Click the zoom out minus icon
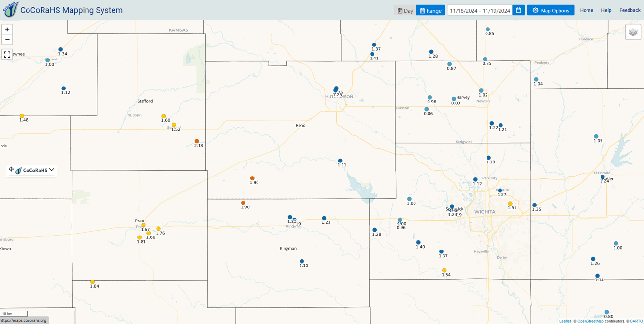 coord(7,39)
